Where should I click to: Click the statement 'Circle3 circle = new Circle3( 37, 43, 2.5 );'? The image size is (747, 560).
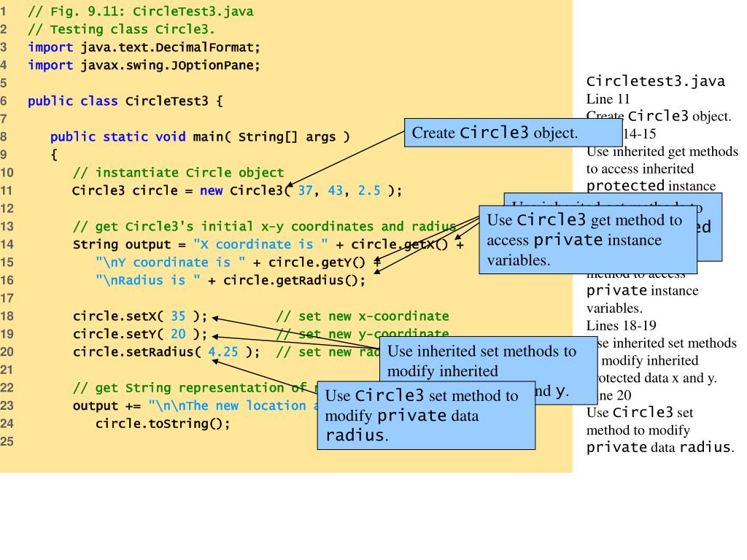[237, 191]
